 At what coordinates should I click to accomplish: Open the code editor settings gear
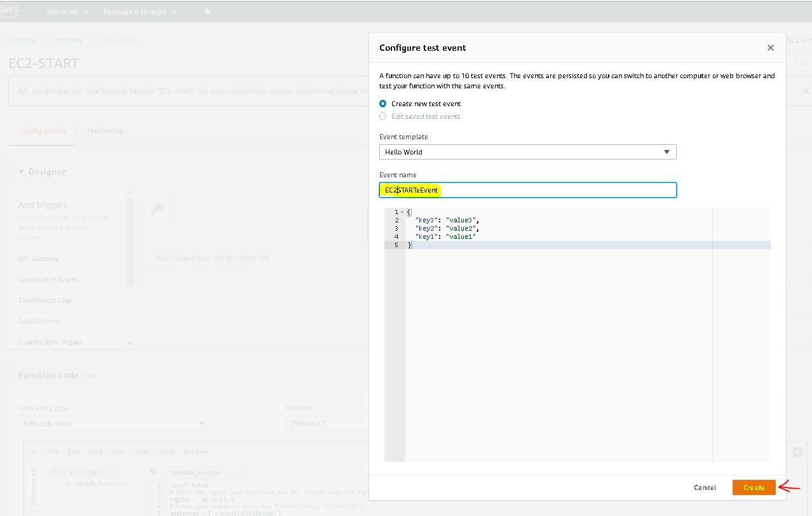(x=797, y=452)
